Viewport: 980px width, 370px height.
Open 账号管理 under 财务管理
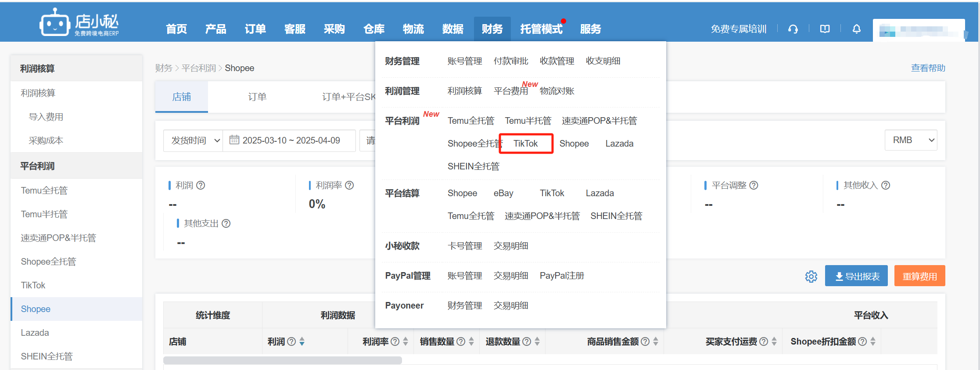(465, 61)
